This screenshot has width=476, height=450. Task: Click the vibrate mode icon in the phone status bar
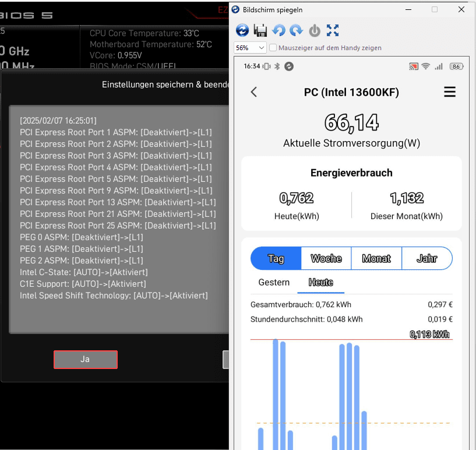[266, 66]
